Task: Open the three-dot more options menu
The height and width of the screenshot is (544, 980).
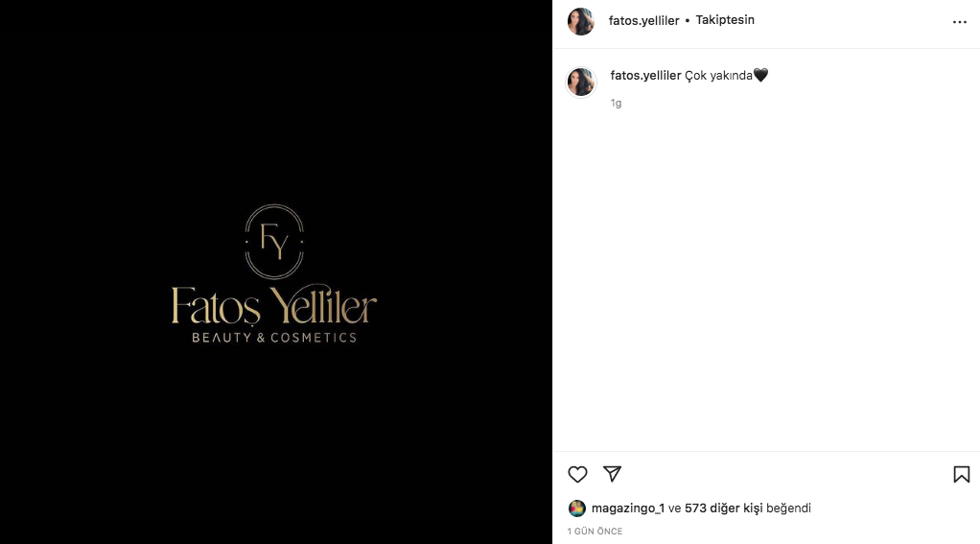Action: point(959,22)
